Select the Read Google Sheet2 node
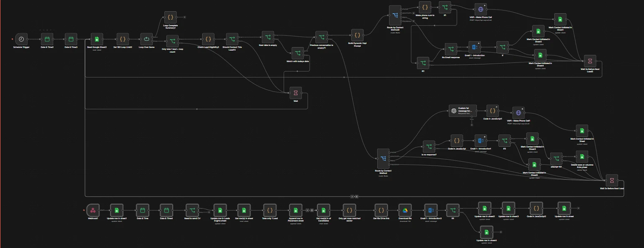Viewport: 644px width, 248px height. point(97,39)
